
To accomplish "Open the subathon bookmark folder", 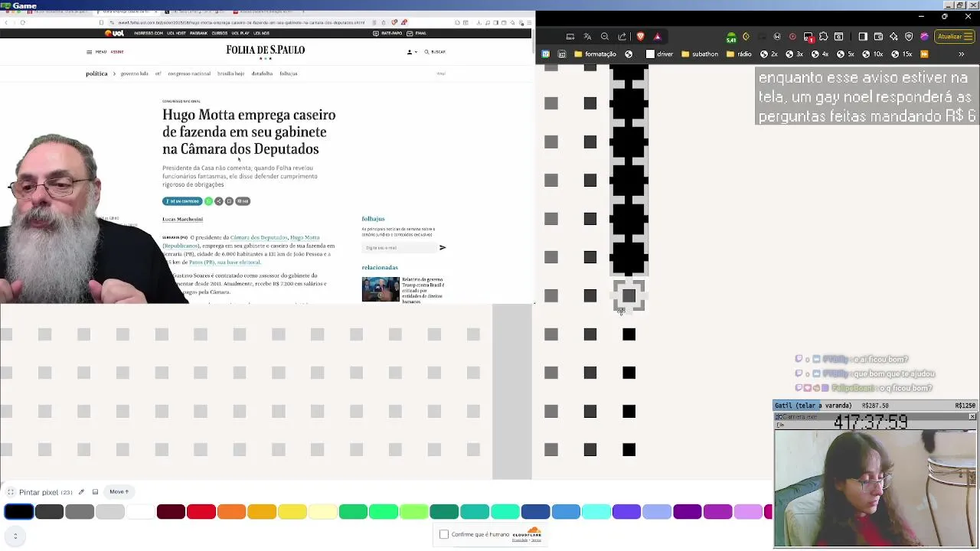I will pyautogui.click(x=698, y=54).
